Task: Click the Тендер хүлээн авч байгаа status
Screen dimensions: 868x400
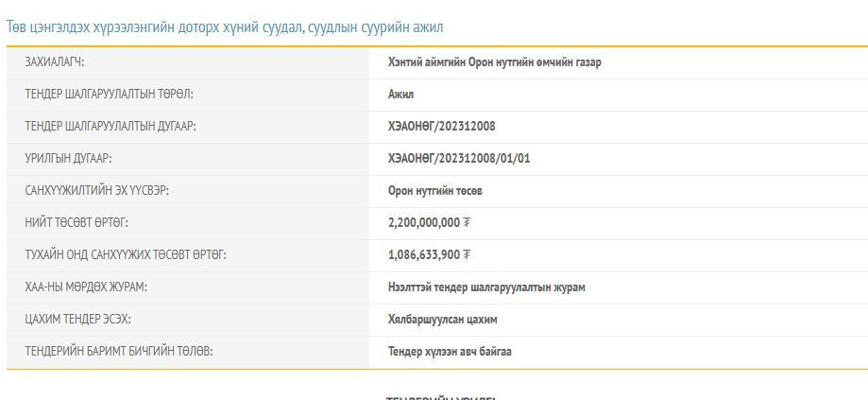Action: (450, 352)
